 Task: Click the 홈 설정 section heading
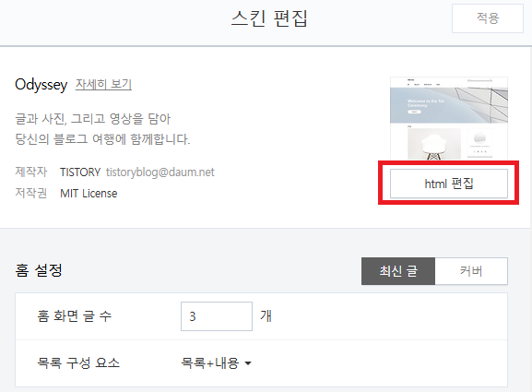point(39,270)
